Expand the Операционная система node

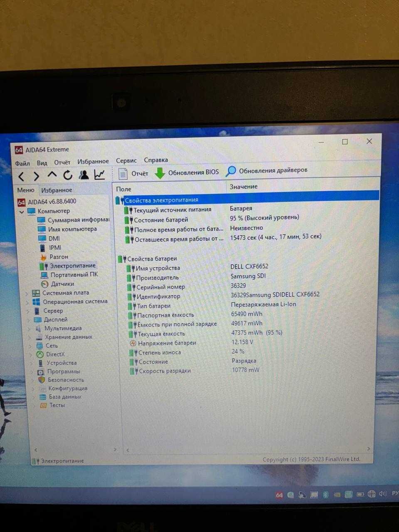[28, 302]
